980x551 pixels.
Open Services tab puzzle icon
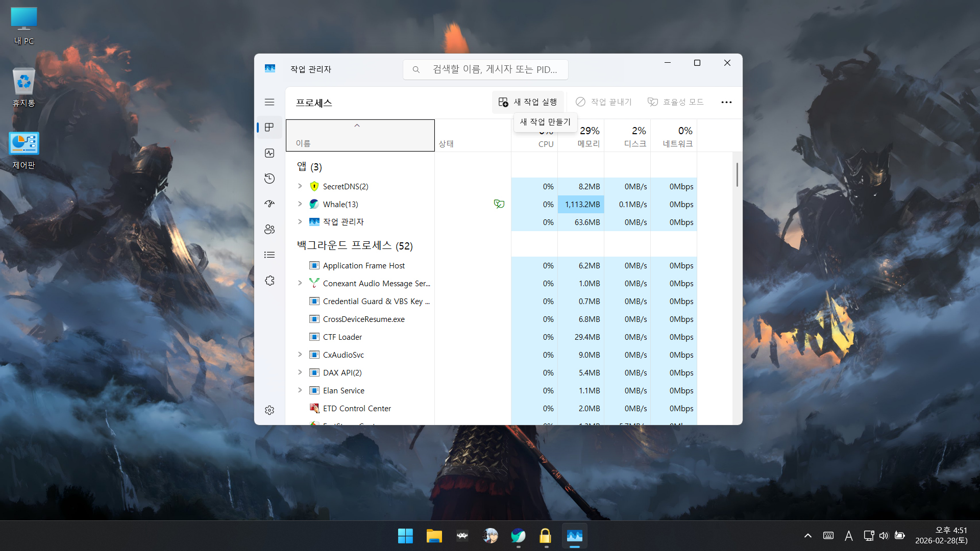(x=269, y=281)
